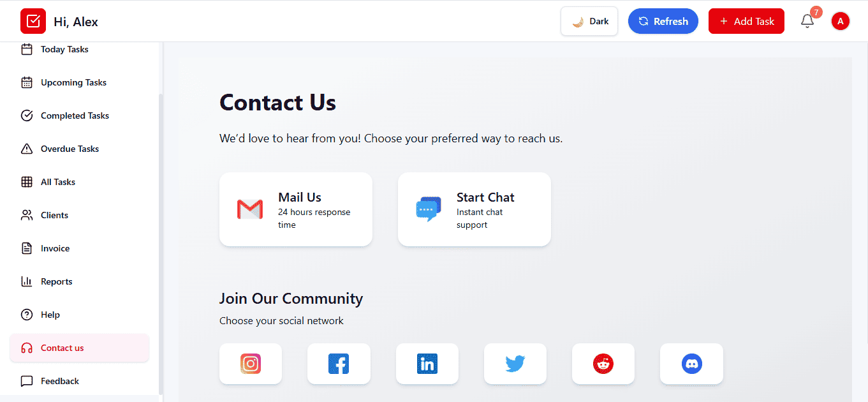Click the Discord community icon

point(691,364)
